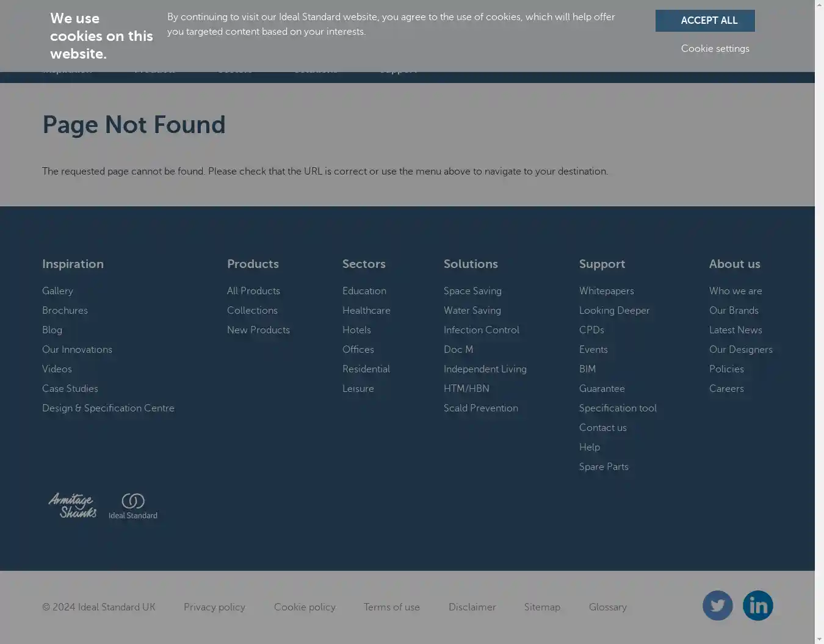Open Cookie settings
Image resolution: width=824 pixels, height=644 pixels.
pos(715,49)
